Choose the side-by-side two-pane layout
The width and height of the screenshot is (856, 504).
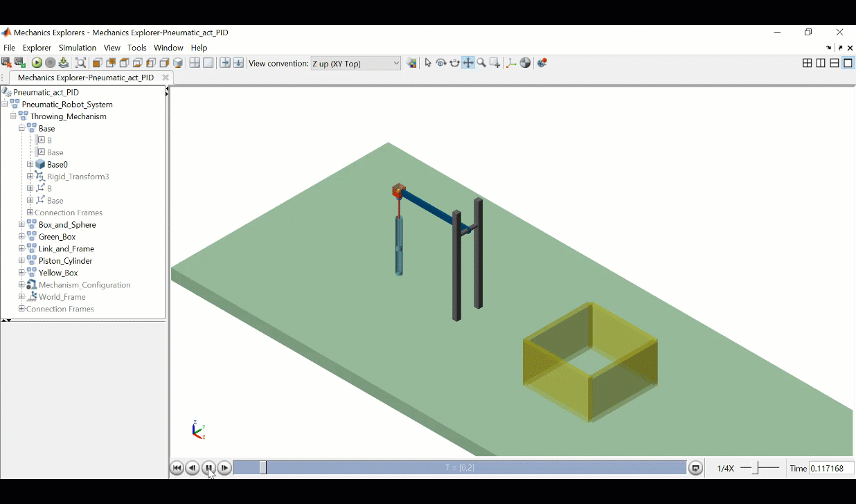click(821, 63)
